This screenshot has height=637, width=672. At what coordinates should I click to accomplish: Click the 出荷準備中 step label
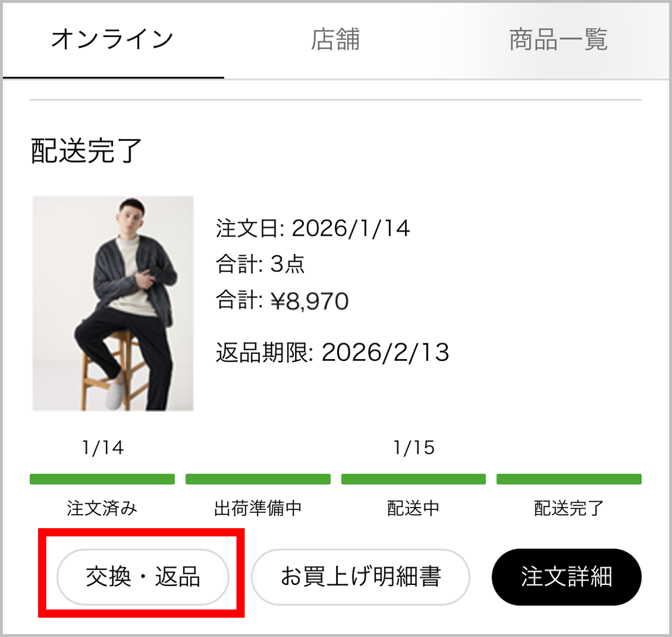(x=258, y=508)
